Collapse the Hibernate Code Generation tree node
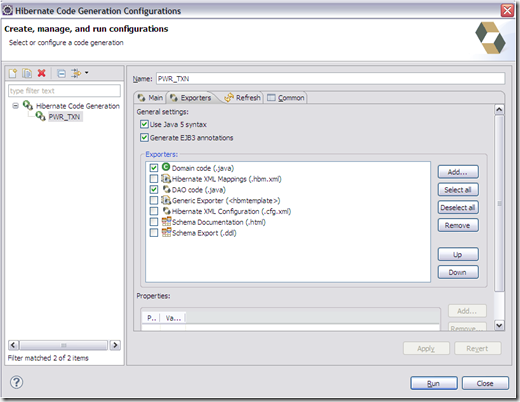 (x=15, y=106)
